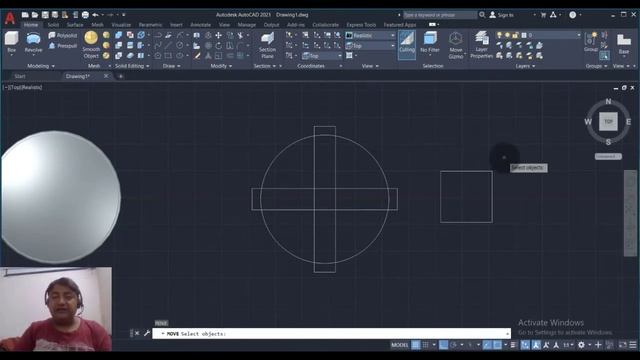Click the search magnifier icon
This screenshot has height=360, width=640.
pos(482,15)
